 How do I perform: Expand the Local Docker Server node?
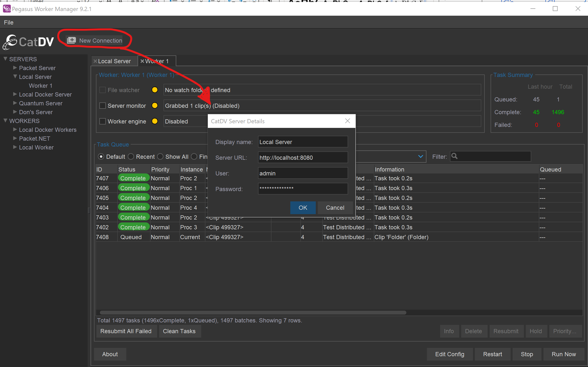click(x=15, y=94)
